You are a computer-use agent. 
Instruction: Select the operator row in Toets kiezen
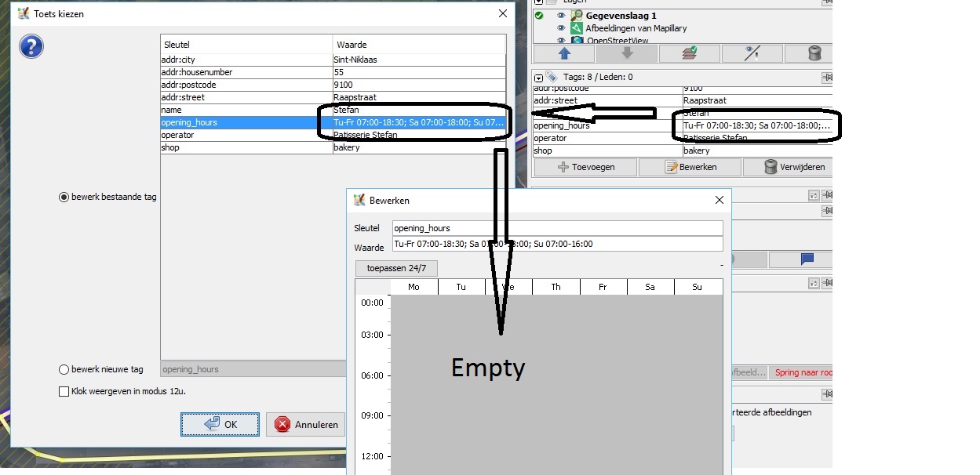click(x=333, y=135)
